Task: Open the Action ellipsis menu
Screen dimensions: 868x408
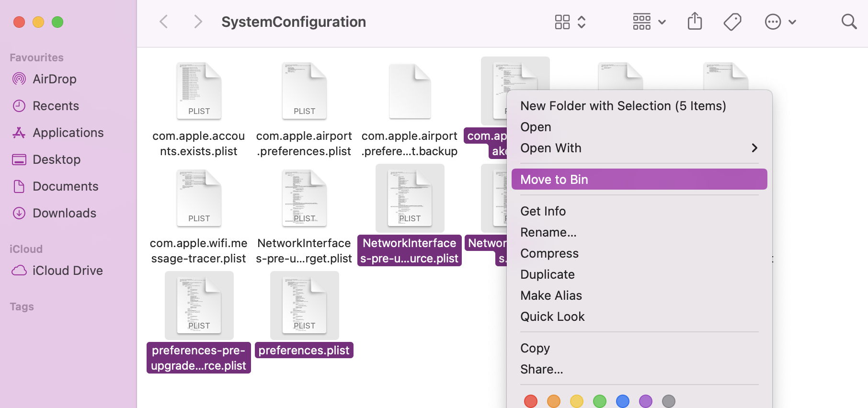Action: (780, 22)
